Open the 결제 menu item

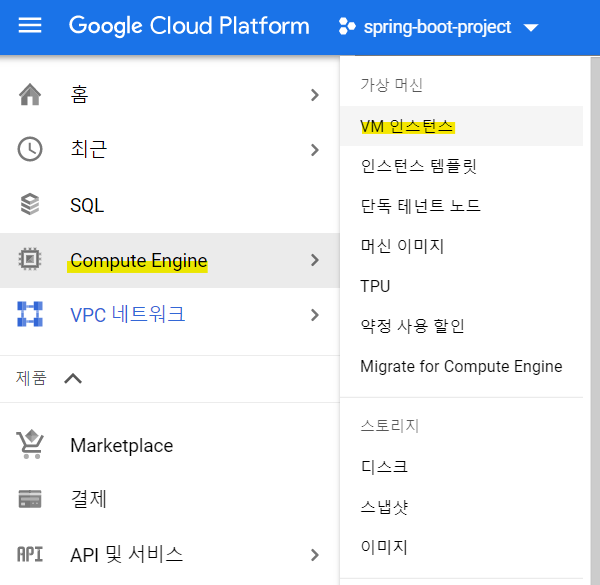[170, 499]
